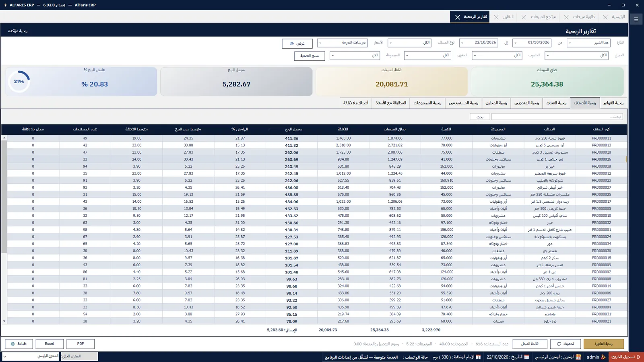This screenshot has height=362, width=644.
Task: Open the hamburger menu icon
Action: [x=636, y=19]
